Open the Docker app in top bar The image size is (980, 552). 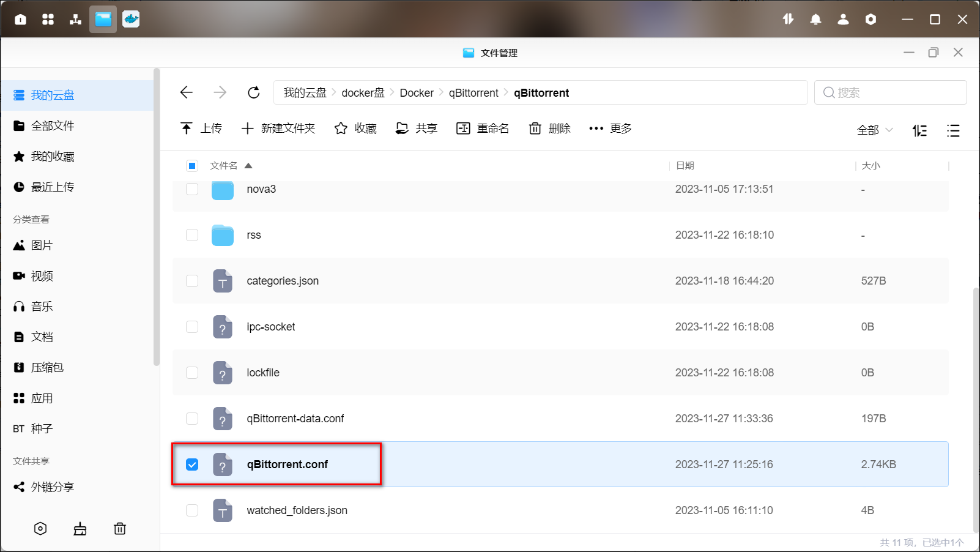[x=131, y=19]
